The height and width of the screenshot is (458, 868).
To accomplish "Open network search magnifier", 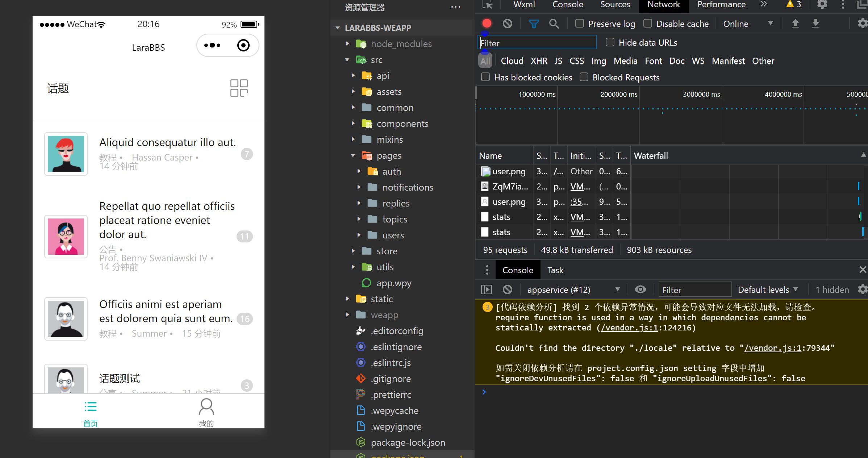I will point(554,24).
